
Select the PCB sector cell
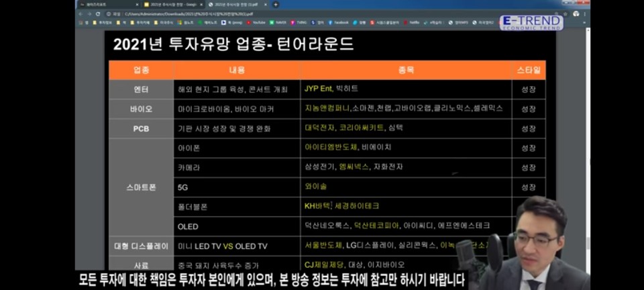pyautogui.click(x=142, y=129)
